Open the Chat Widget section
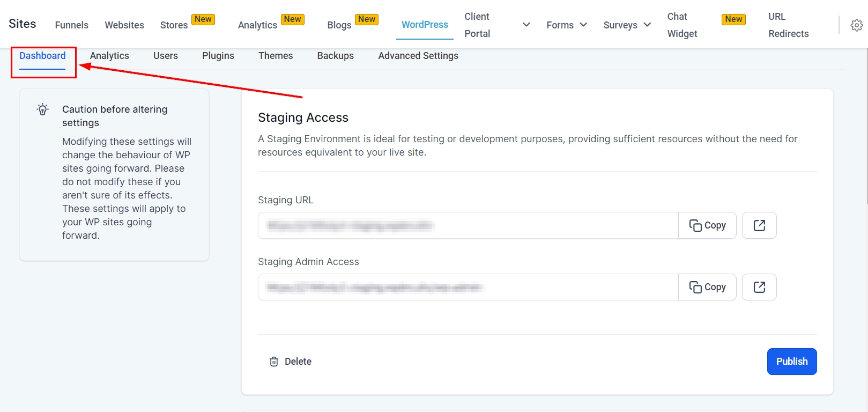This screenshot has height=412, width=868. coord(682,25)
